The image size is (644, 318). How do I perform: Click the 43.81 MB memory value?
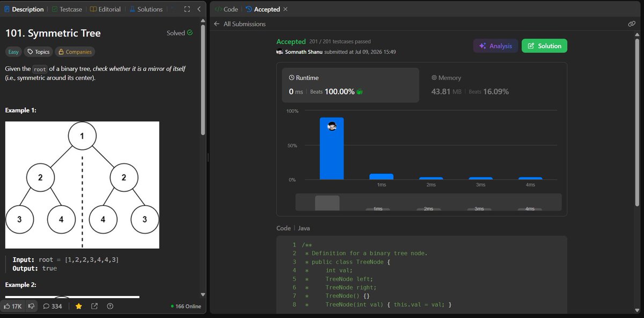pyautogui.click(x=447, y=92)
